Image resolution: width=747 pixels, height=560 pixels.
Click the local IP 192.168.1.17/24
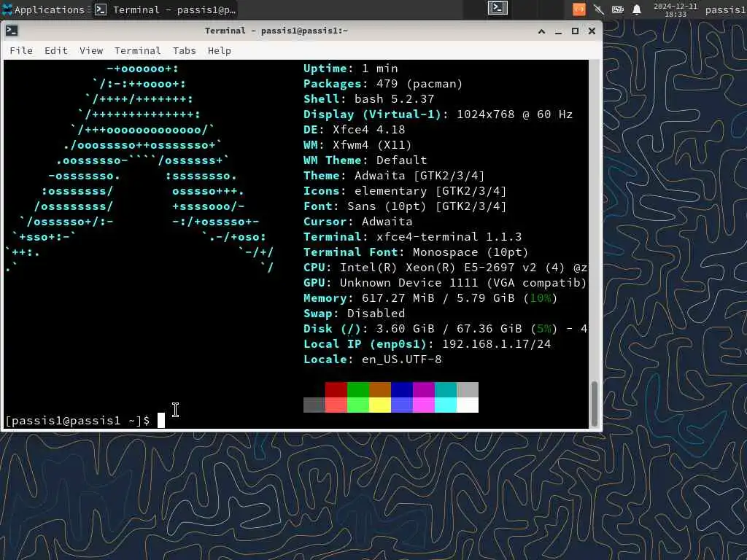[496, 344]
